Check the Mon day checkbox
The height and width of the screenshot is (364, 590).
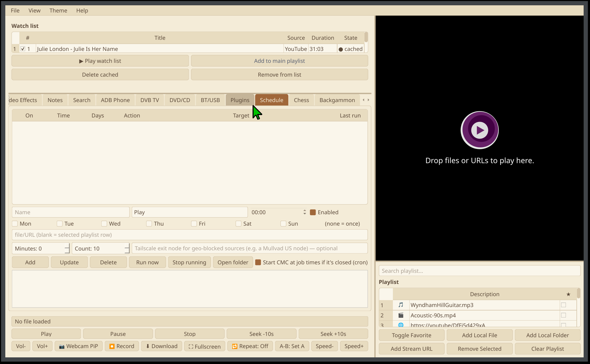click(x=15, y=224)
